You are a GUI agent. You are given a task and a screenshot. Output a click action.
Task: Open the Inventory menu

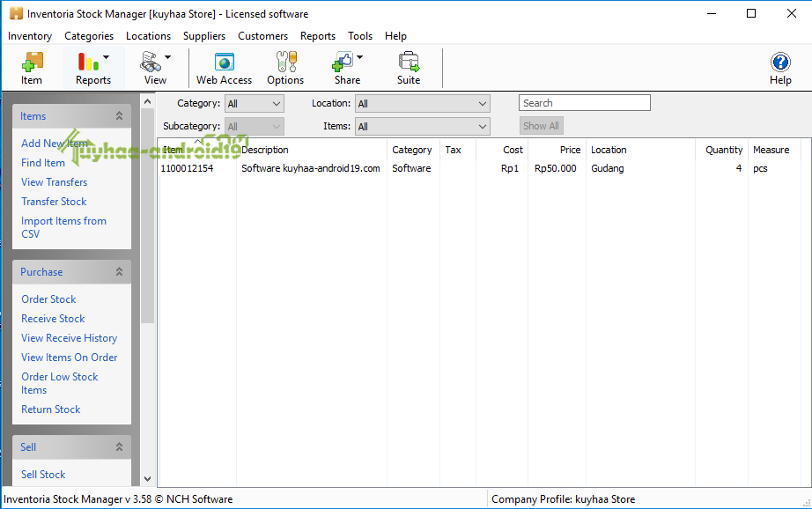point(30,36)
